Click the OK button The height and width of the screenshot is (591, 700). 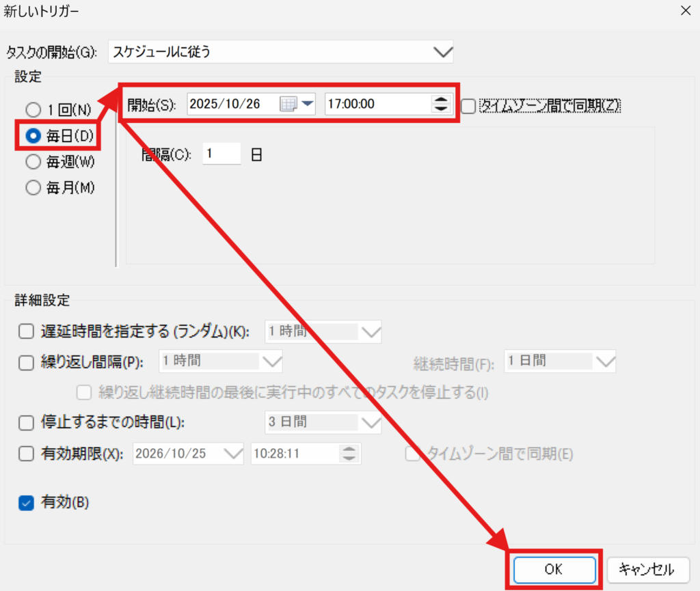pos(554,569)
